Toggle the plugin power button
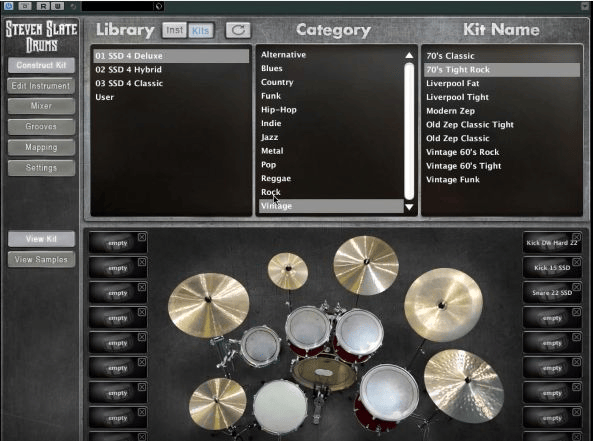Viewport: 593px width, 441px height. [x=9, y=6]
